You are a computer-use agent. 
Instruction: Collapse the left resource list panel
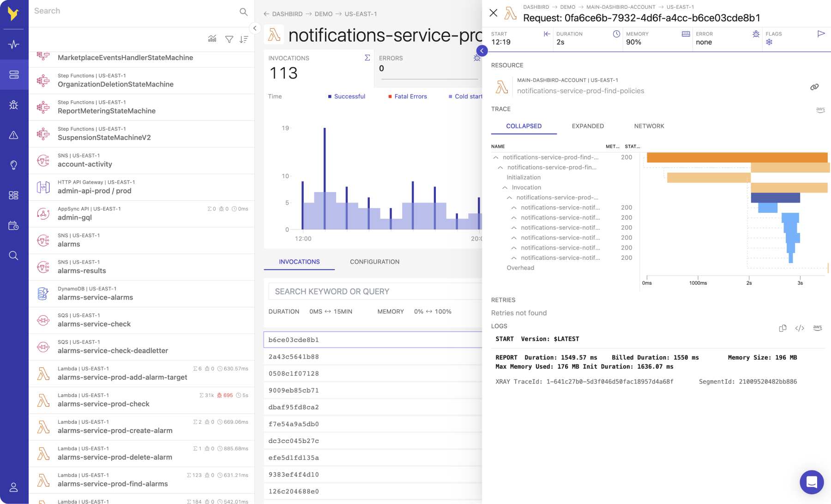[255, 28]
